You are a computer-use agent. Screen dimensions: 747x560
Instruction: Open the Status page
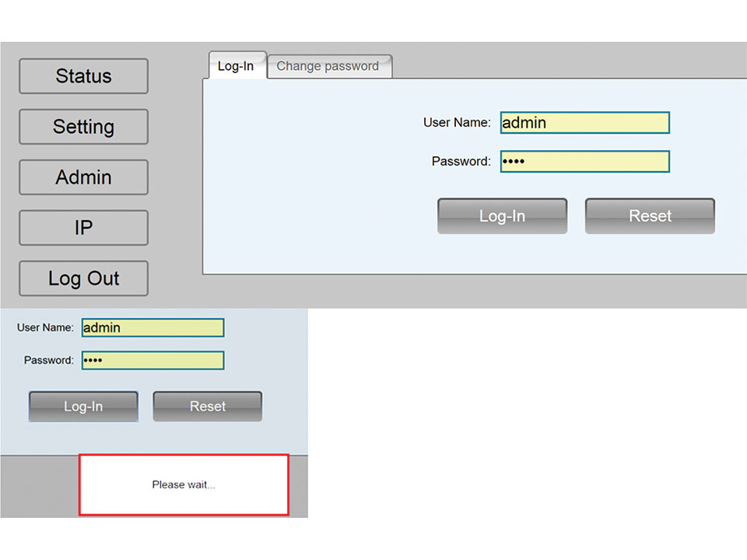click(83, 76)
